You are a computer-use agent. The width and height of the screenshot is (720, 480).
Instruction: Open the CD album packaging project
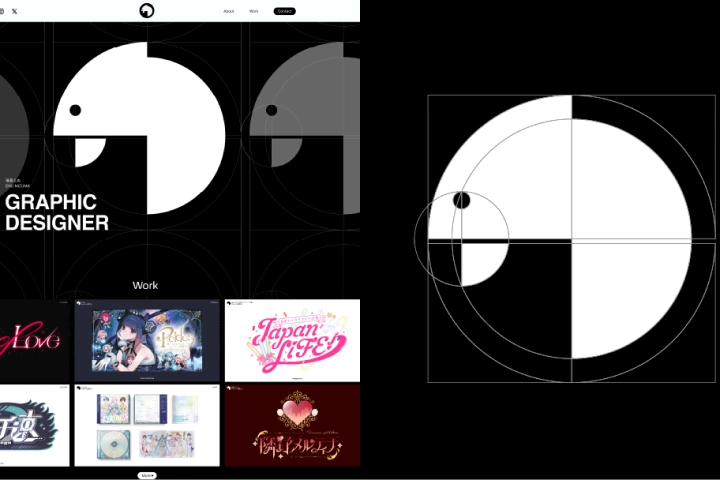[x=147, y=425]
